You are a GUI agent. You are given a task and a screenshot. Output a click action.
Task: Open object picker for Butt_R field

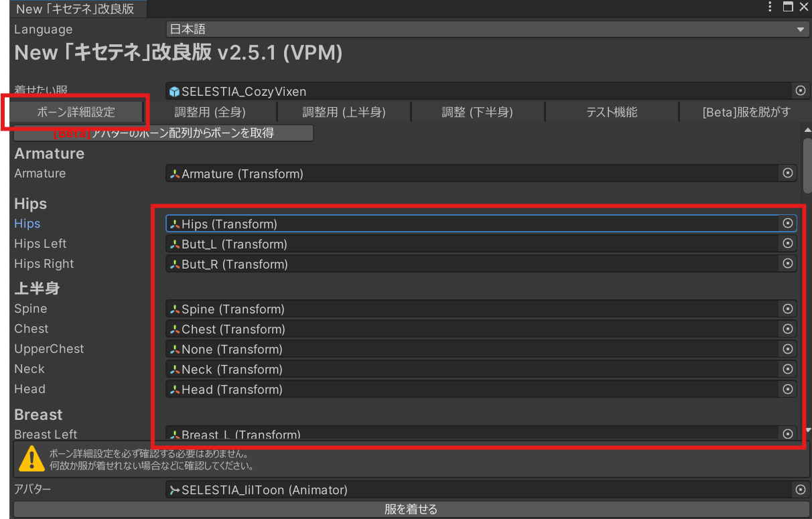pyautogui.click(x=788, y=264)
